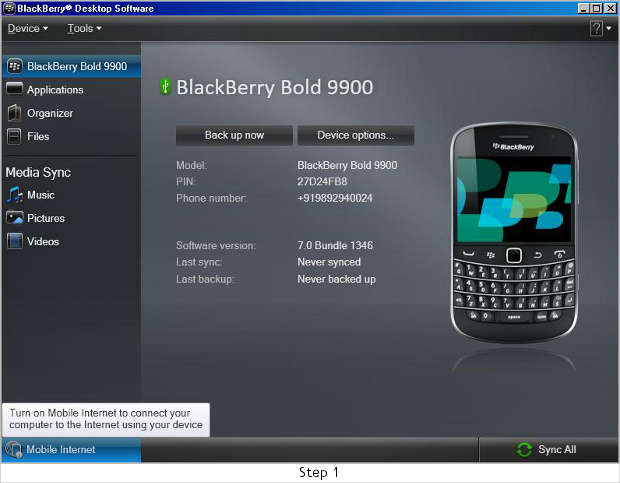620x483 pixels.
Task: Close the BlackBerry Desktop Software window
Action: click(611, 8)
